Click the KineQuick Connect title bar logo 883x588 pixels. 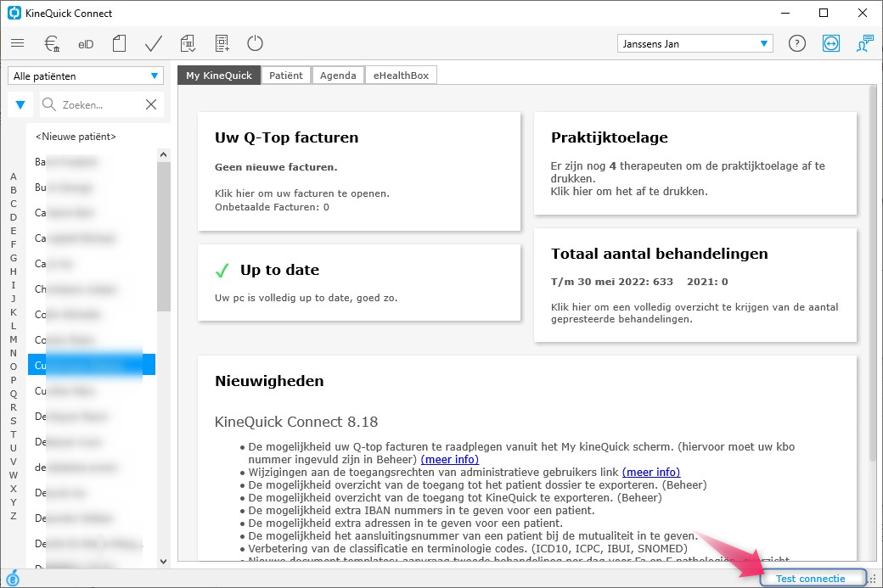(14, 13)
